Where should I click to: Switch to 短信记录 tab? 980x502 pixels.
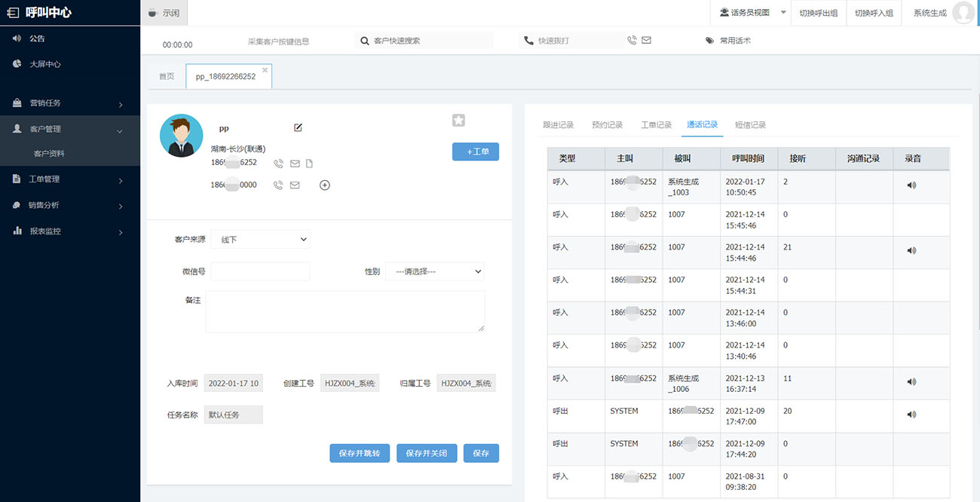(x=751, y=125)
